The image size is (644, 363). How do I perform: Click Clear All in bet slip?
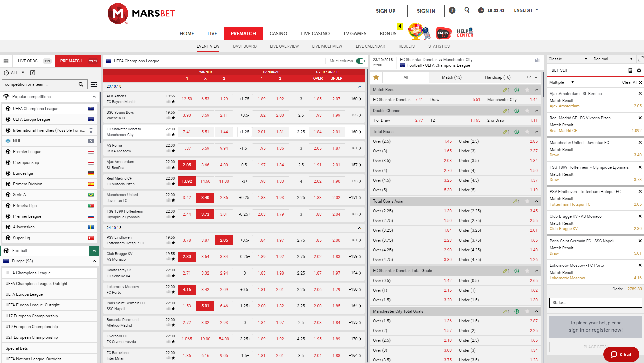coord(632,82)
